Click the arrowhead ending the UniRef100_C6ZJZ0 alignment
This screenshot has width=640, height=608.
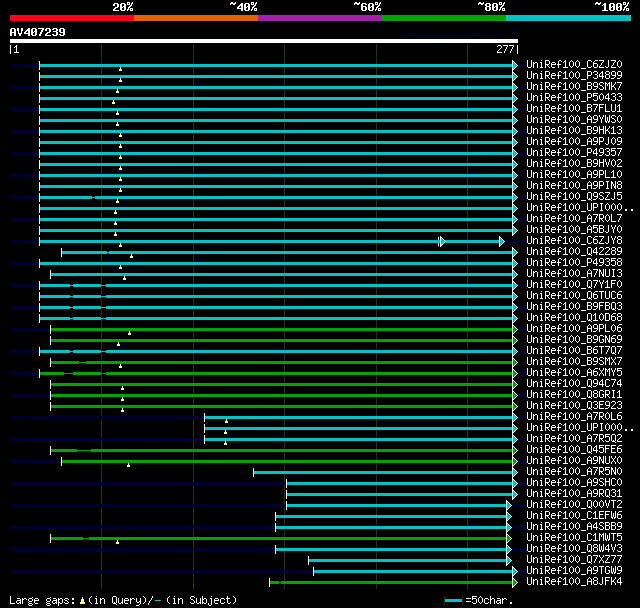click(x=515, y=65)
